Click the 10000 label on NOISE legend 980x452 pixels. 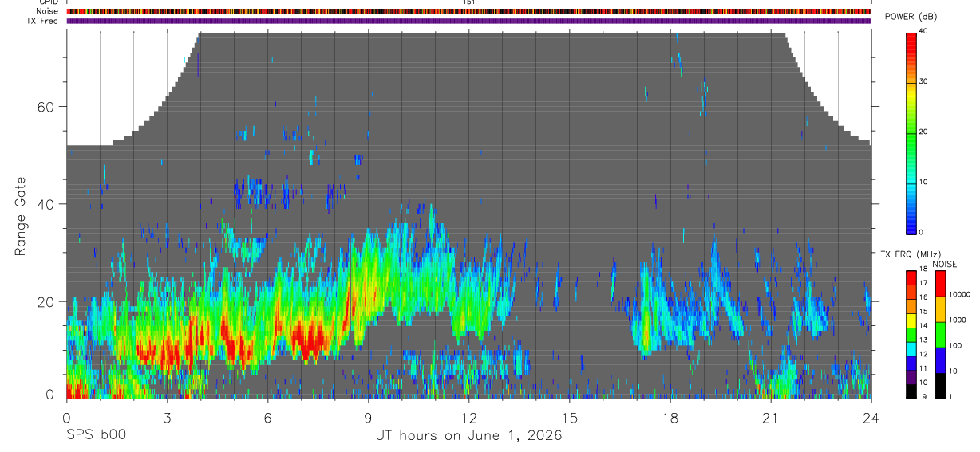pos(960,294)
